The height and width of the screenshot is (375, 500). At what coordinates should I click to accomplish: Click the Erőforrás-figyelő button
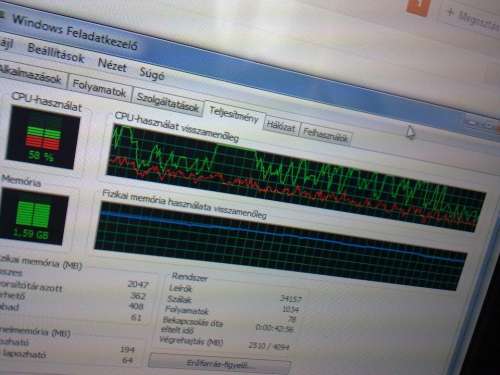[x=219, y=363]
